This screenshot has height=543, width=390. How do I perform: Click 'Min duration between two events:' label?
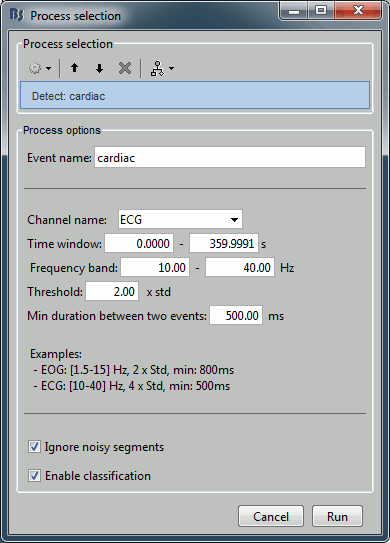click(x=117, y=315)
